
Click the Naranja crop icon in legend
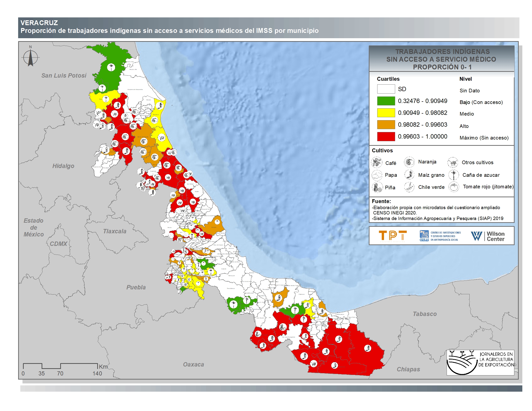click(x=409, y=162)
